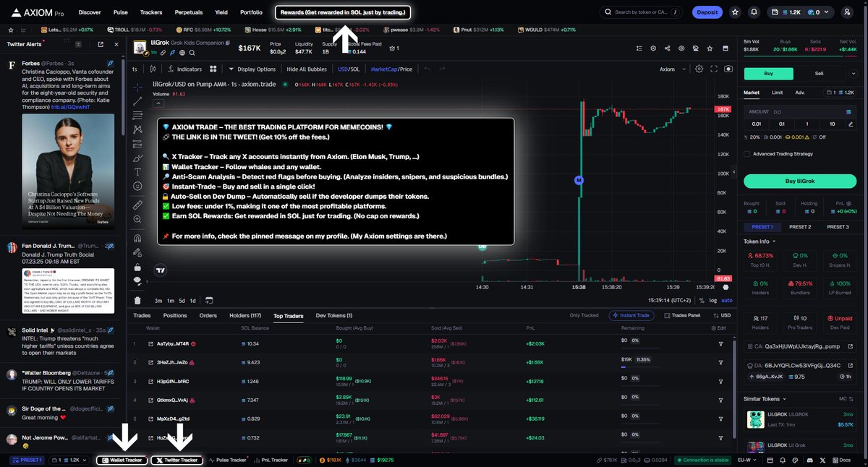This screenshot has width=868, height=467.
Task: Toggle MarketCap/Price chart mode
Action: [391, 69]
